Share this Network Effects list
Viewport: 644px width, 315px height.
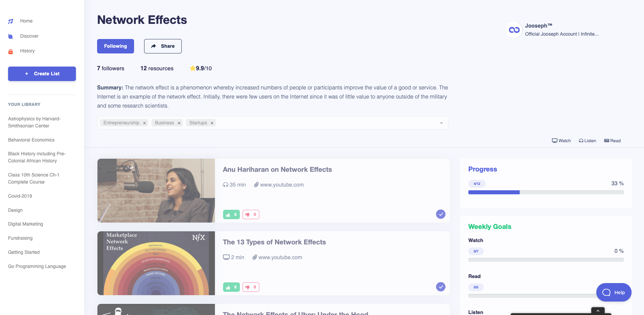click(163, 46)
